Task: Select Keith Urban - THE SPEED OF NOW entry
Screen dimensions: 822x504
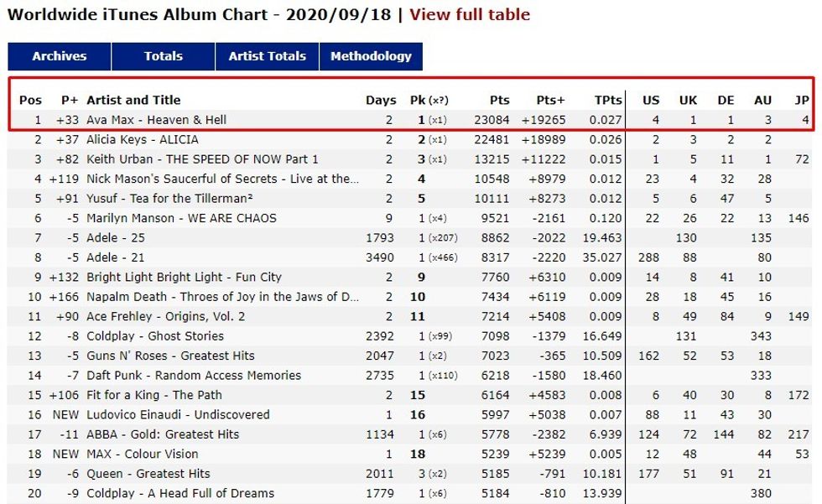Action: 202,159
